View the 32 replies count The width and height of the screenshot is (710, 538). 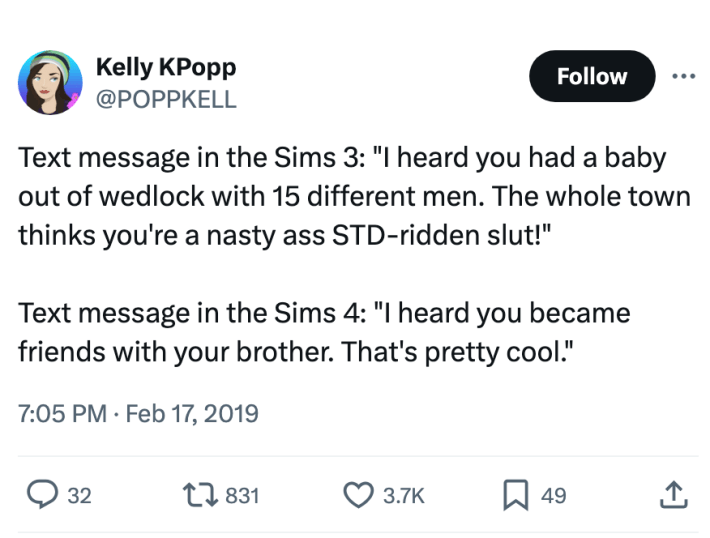pyautogui.click(x=78, y=494)
